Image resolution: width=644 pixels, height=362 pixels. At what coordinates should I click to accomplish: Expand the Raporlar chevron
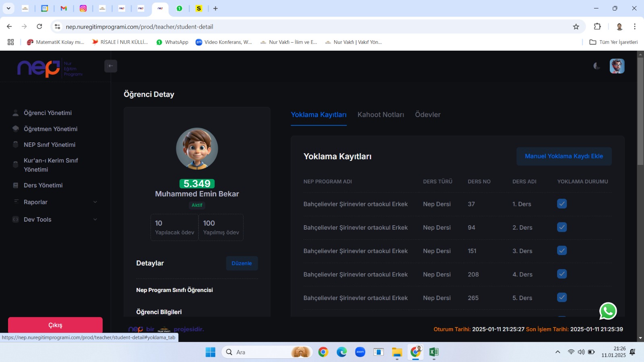[x=95, y=202]
